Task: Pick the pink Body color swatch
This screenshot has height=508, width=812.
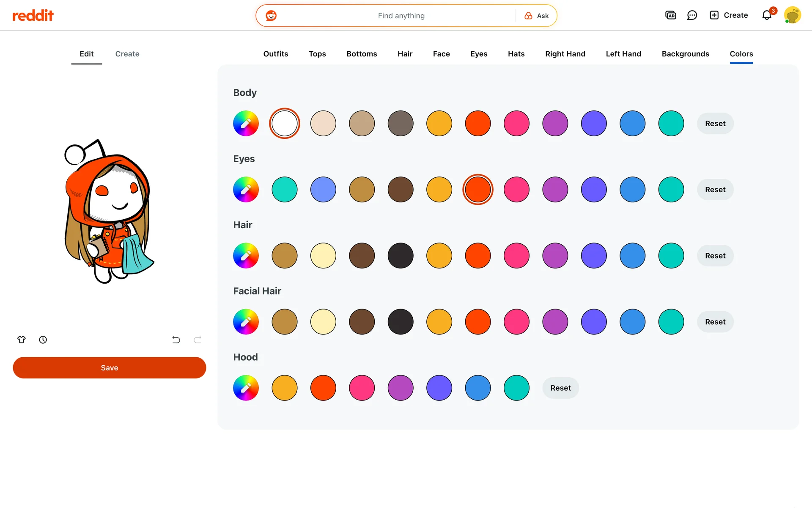Action: tap(516, 124)
